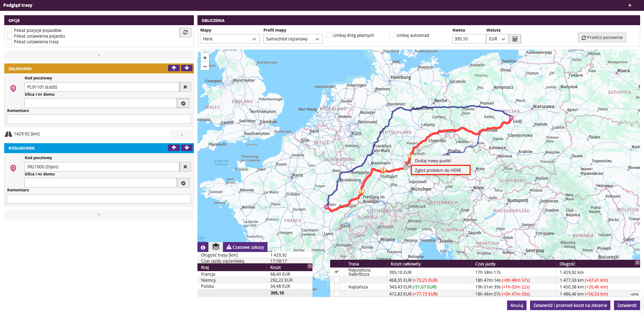The height and width of the screenshot is (314, 644).
Task: Check Unikaj autostrad option
Action: click(x=392, y=35)
